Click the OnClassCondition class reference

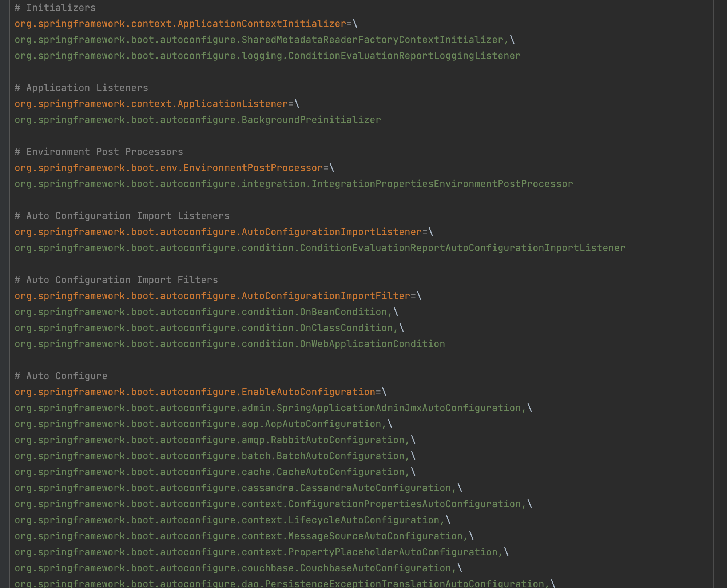tap(346, 328)
